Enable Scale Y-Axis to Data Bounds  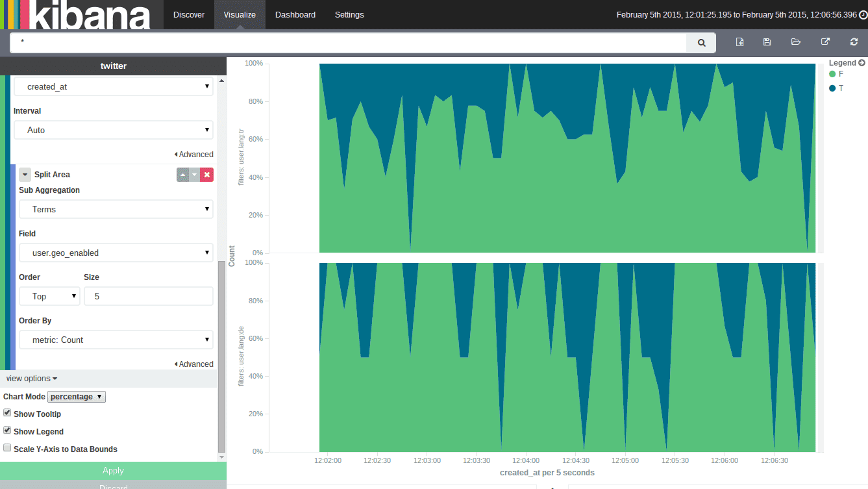click(x=7, y=448)
